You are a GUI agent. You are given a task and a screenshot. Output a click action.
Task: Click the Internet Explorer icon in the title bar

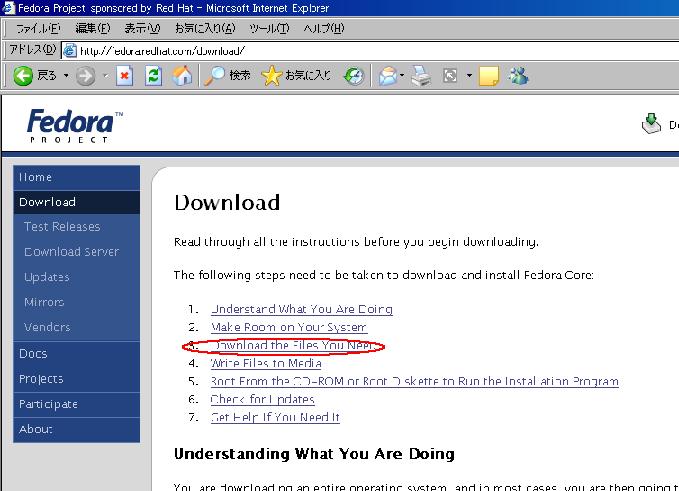click(8, 8)
